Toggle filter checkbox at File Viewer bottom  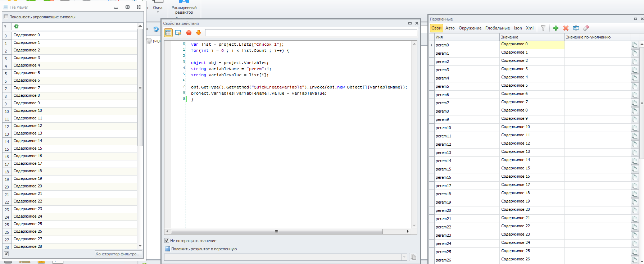click(x=6, y=254)
